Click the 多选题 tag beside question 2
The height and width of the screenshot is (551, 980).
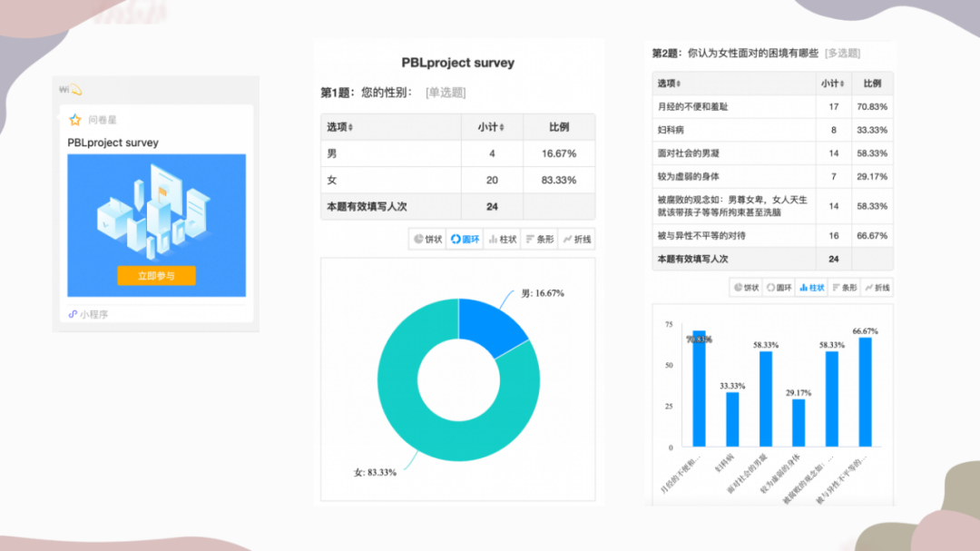tap(842, 54)
